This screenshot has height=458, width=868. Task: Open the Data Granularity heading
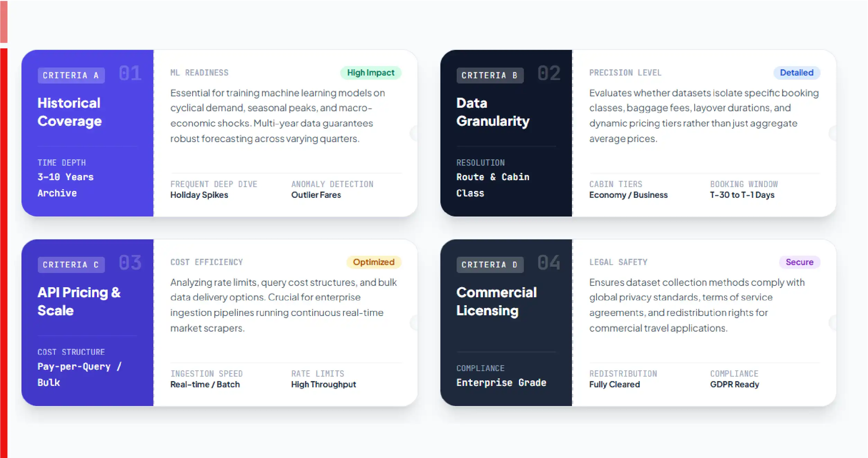click(493, 112)
